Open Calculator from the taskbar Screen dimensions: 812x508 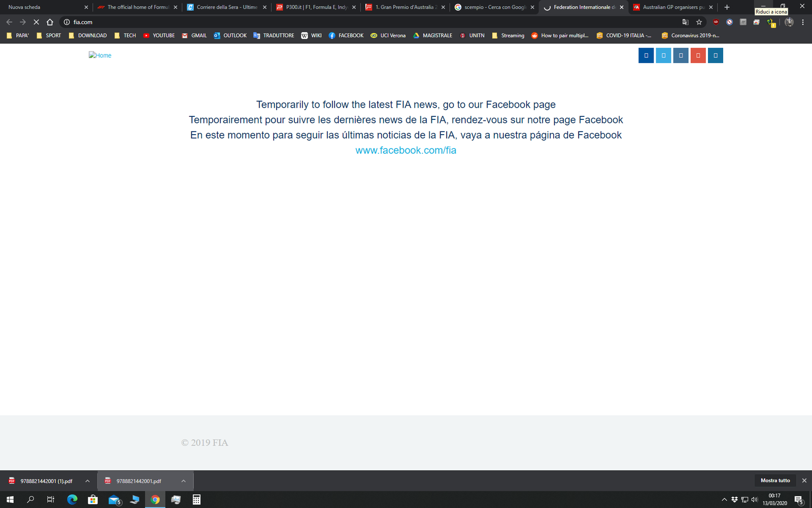[x=196, y=500]
